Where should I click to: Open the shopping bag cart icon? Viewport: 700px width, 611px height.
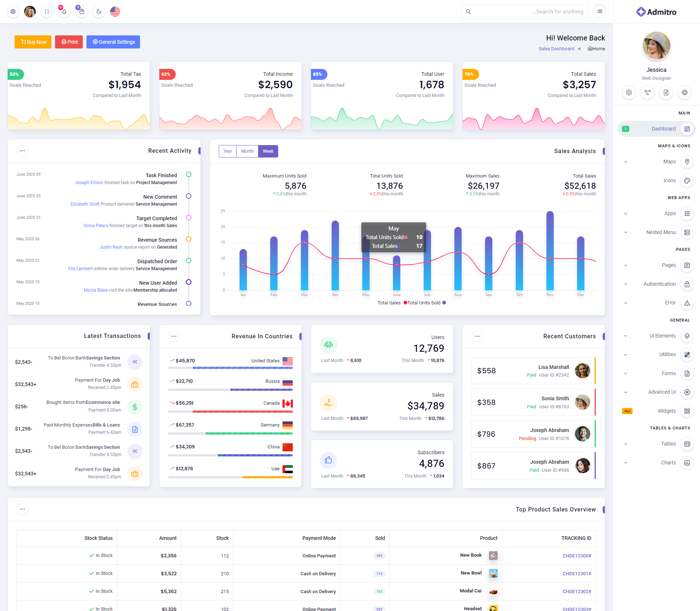(x=82, y=12)
